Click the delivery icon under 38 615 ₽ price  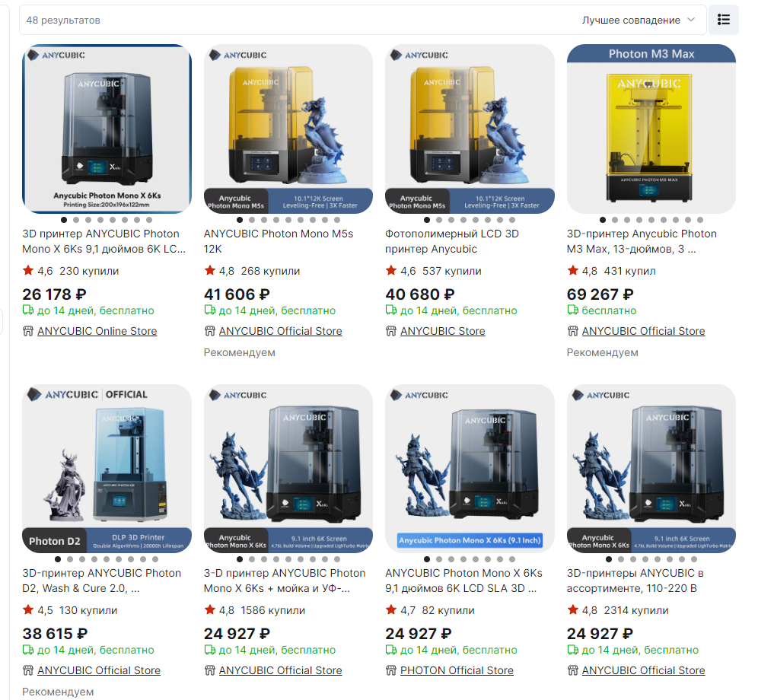28,650
